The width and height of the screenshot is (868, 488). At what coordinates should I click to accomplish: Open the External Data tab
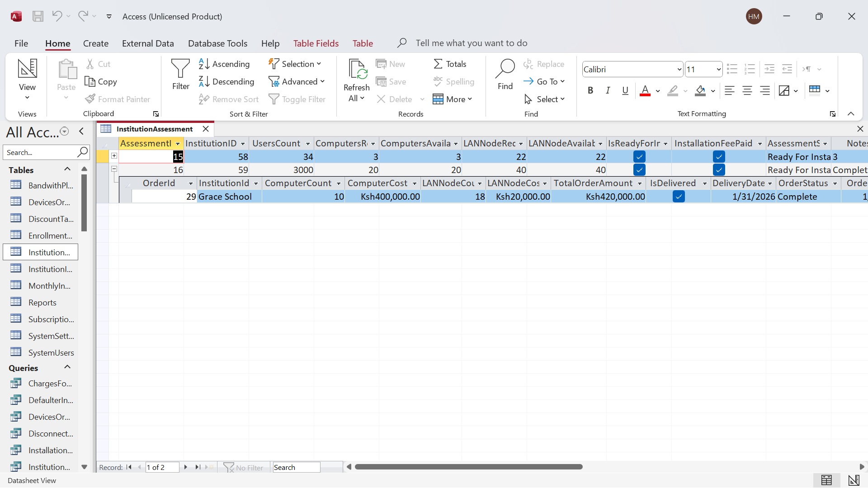(x=148, y=43)
